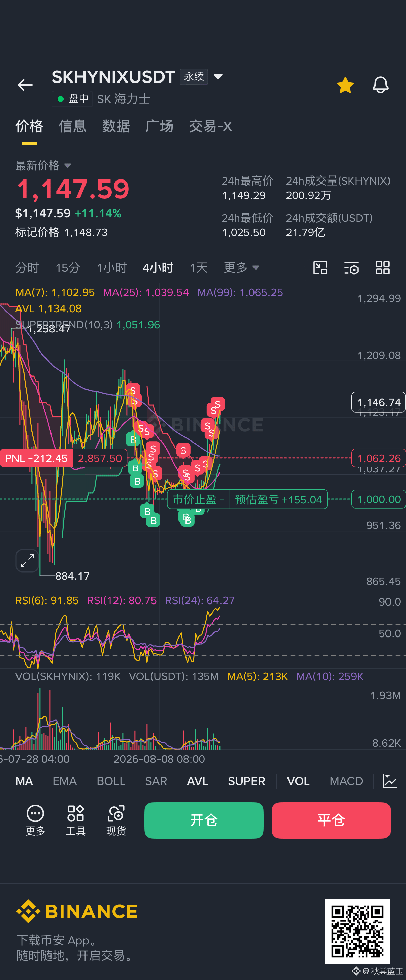This screenshot has width=406, height=980.
Task: Open price alerts with the bell icon
Action: tap(380, 85)
